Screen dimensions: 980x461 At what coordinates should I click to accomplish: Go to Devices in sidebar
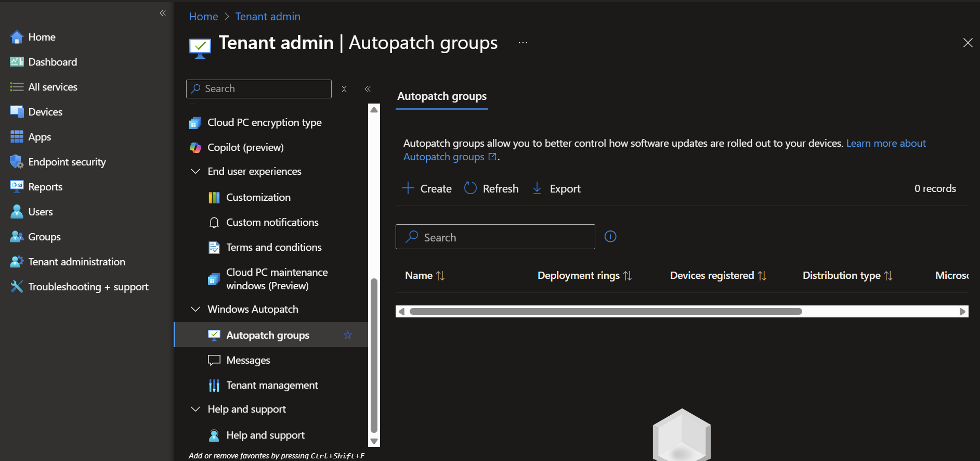click(45, 112)
